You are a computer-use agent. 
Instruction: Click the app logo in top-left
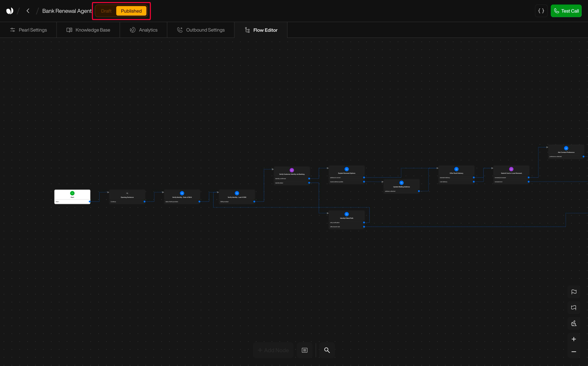10,11
